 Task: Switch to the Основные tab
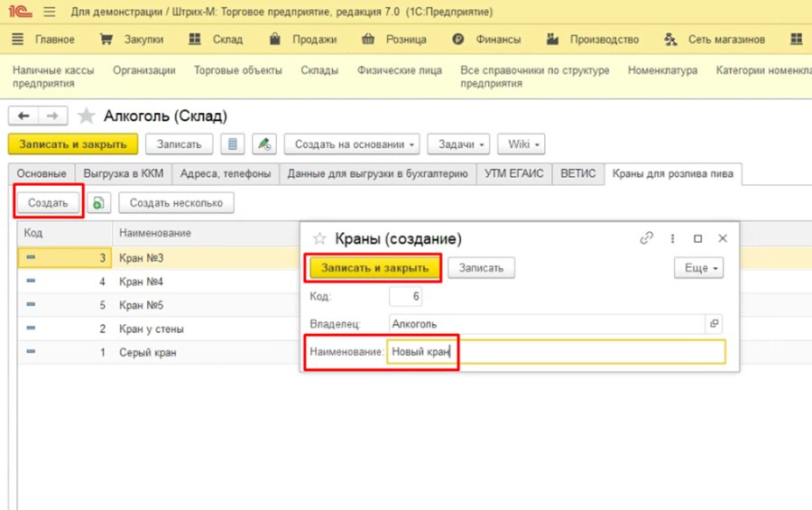(42, 173)
